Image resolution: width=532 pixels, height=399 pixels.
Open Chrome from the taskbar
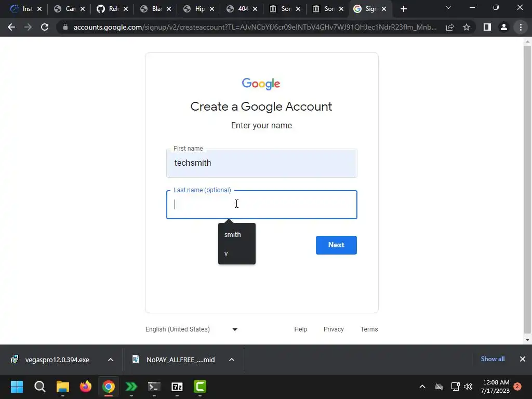pyautogui.click(x=109, y=387)
